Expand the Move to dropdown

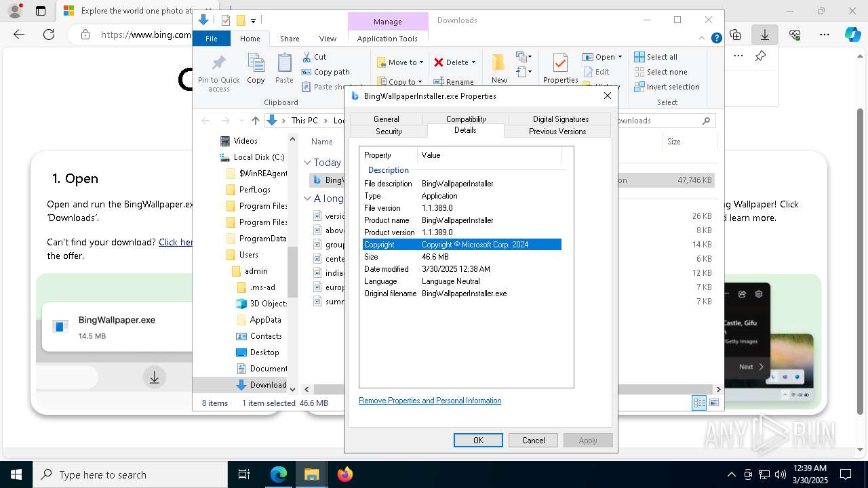[x=421, y=62]
